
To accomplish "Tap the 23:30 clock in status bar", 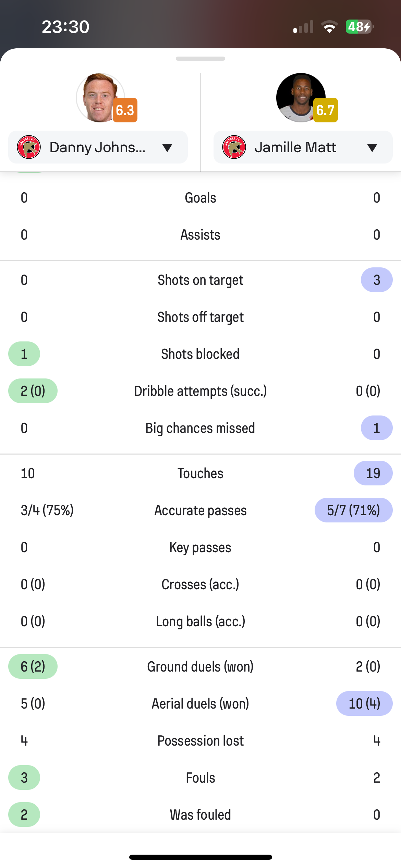I will coord(65,27).
